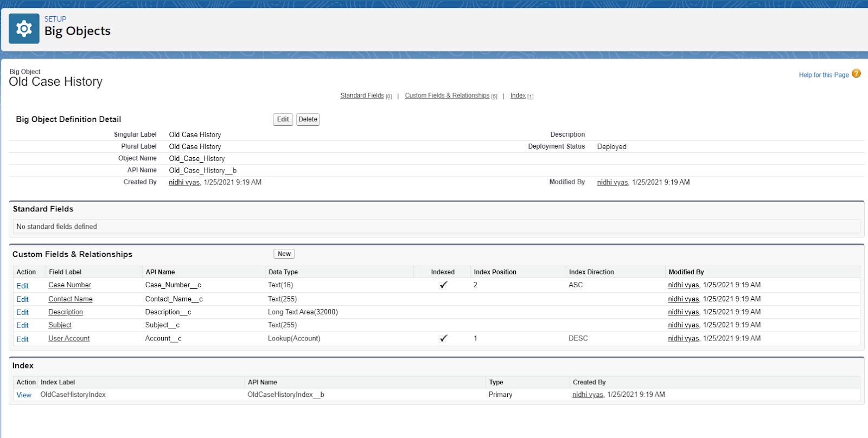Click Indexed checkmark for Case Number
Screen dimensions: 868x438
(443, 285)
